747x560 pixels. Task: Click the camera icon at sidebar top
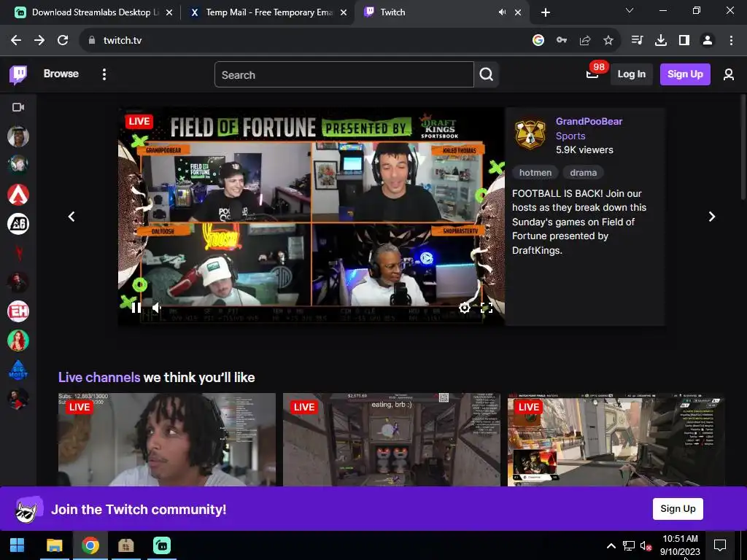(x=18, y=107)
